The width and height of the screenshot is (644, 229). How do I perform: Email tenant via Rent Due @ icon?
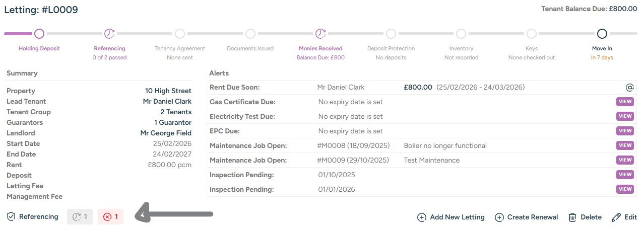point(629,87)
